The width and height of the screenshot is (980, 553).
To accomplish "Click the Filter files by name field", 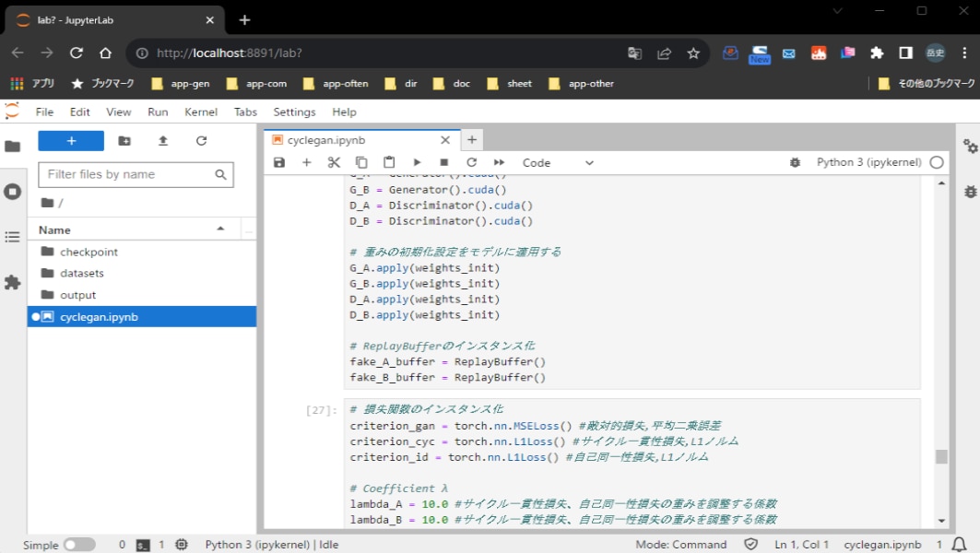I will pos(127,174).
